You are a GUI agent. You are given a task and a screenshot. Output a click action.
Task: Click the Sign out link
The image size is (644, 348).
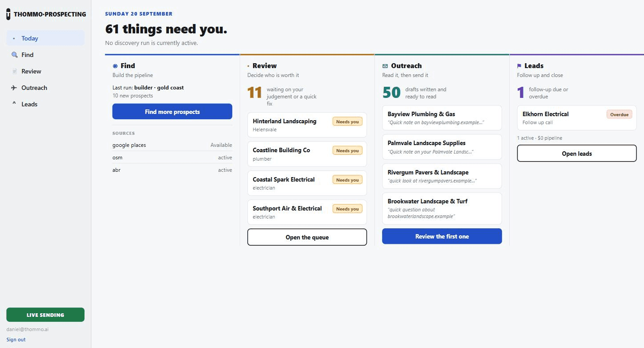point(16,340)
